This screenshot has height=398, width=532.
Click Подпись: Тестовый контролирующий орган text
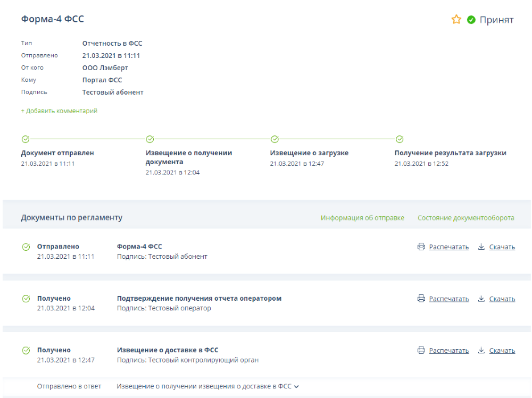click(188, 360)
